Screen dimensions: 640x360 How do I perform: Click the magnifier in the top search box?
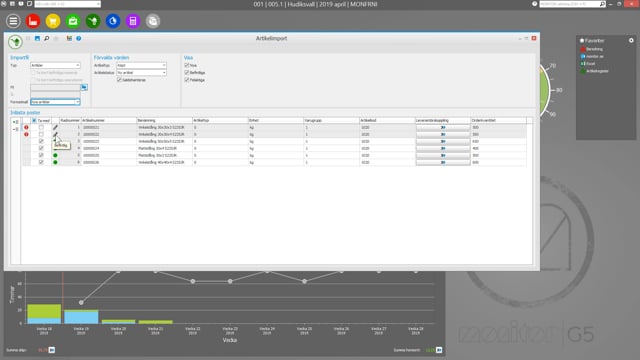(x=602, y=4)
